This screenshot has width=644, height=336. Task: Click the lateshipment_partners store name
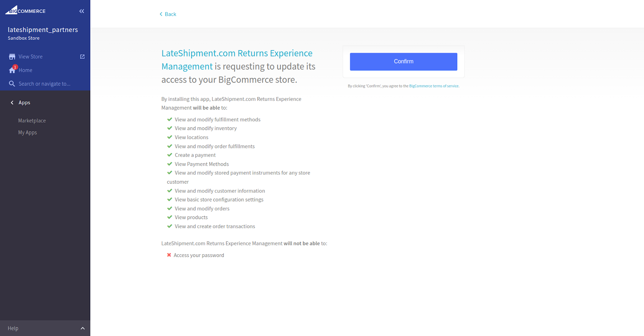(43, 30)
